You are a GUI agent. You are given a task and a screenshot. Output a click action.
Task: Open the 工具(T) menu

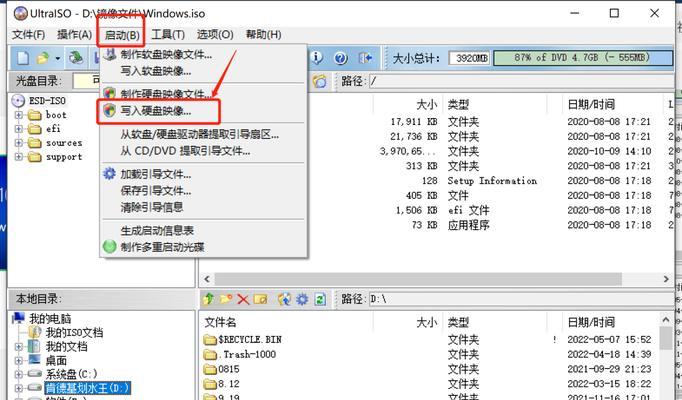click(168, 34)
